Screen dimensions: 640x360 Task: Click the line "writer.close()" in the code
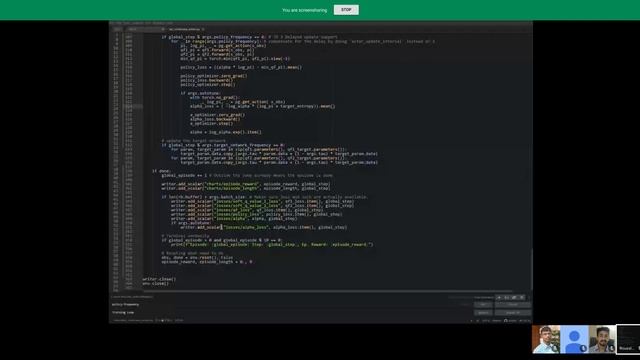pyautogui.click(x=159, y=279)
